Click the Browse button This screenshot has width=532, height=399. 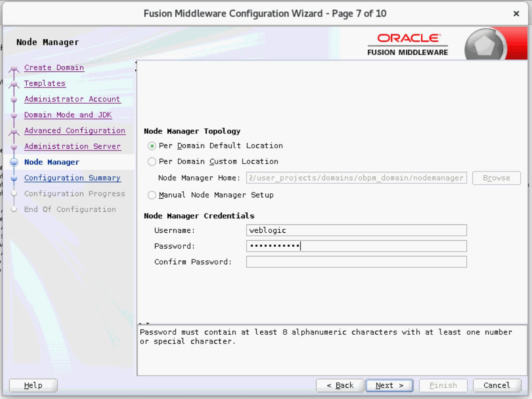pos(497,178)
